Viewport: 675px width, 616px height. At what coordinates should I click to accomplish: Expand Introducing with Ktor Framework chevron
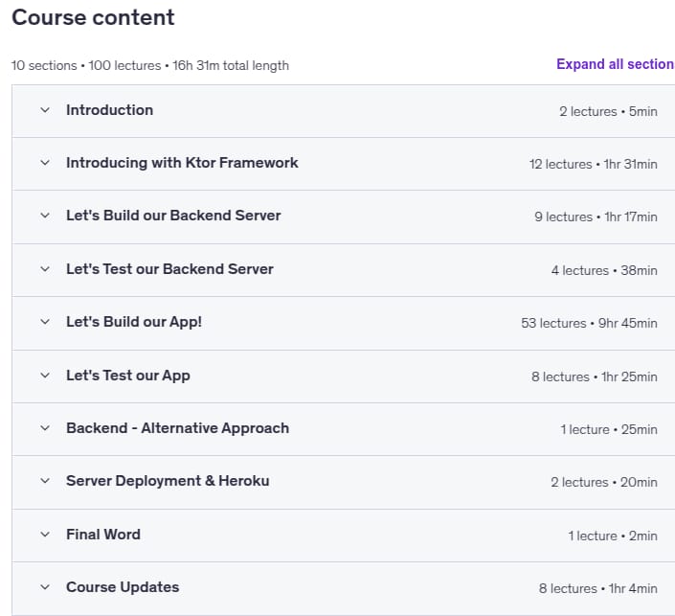point(45,163)
